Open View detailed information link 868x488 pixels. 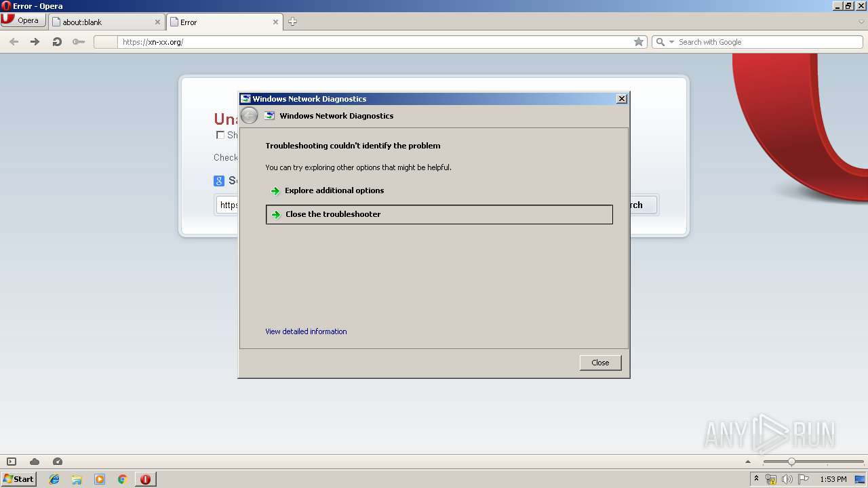tap(306, 331)
